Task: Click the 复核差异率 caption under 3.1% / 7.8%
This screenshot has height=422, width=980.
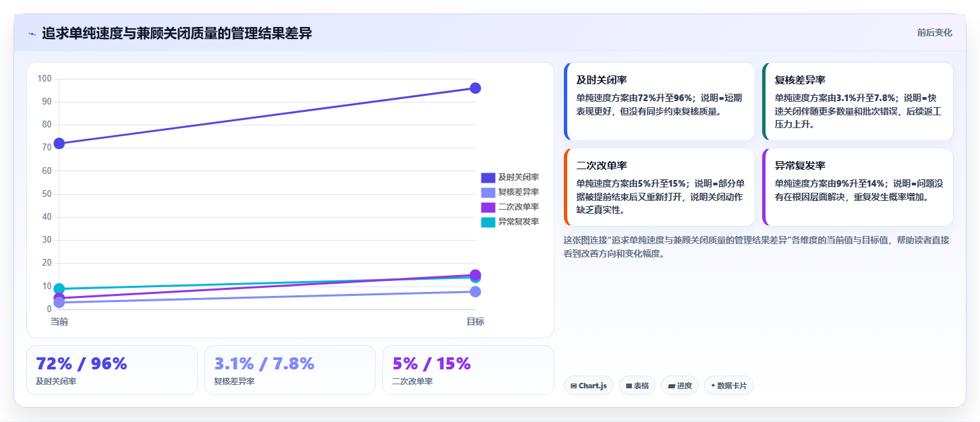Action: click(x=234, y=382)
